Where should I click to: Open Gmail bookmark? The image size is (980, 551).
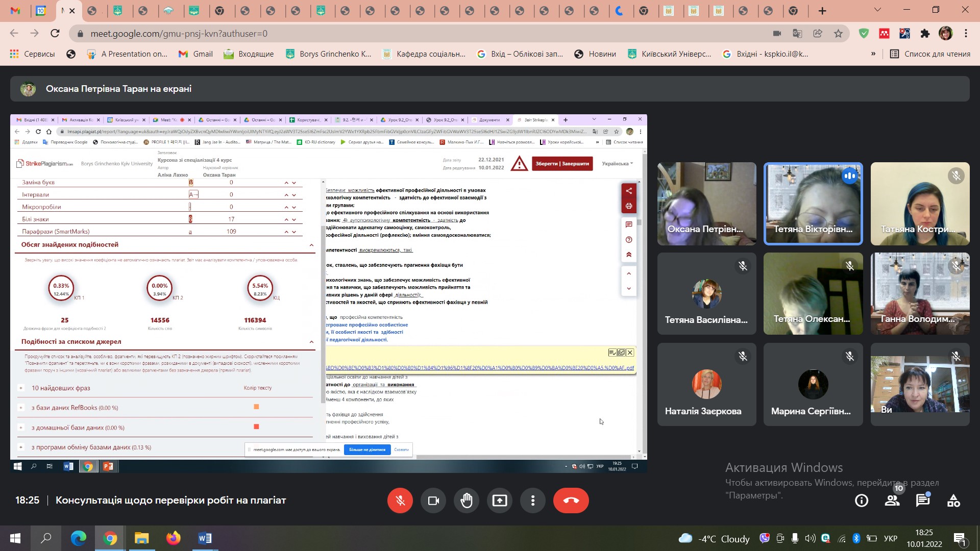coord(195,54)
